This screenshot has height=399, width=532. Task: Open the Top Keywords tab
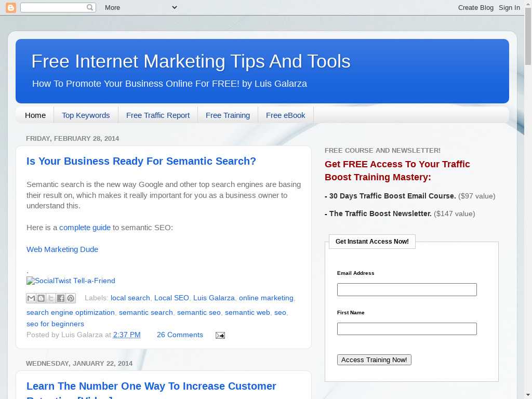coord(86,115)
